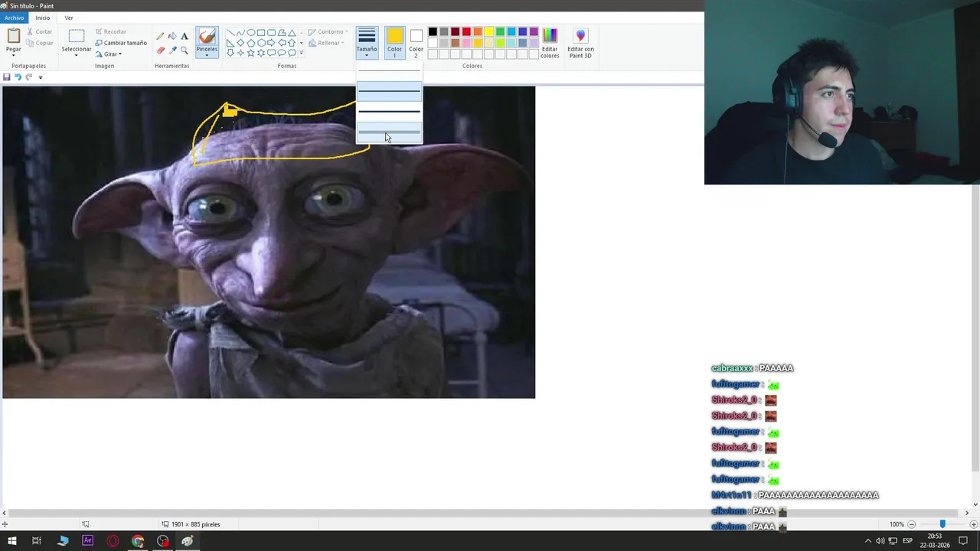This screenshot has height=551, width=980.
Task: Select the Text tool
Action: pyautogui.click(x=185, y=36)
